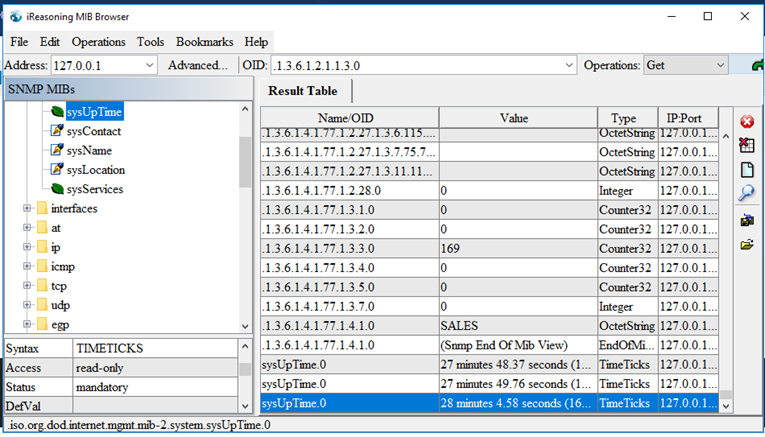The width and height of the screenshot is (765, 437).
Task: Click the green Go icon beside Operations
Action: click(758, 65)
